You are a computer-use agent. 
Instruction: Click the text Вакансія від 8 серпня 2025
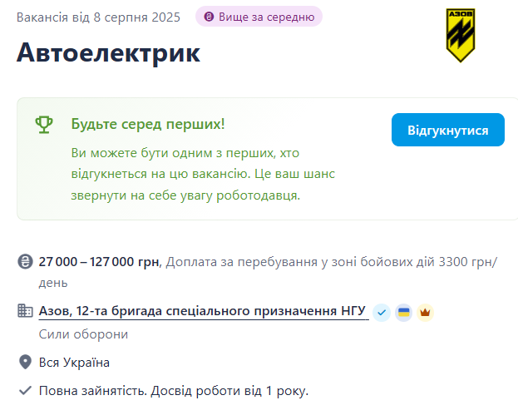tap(98, 17)
